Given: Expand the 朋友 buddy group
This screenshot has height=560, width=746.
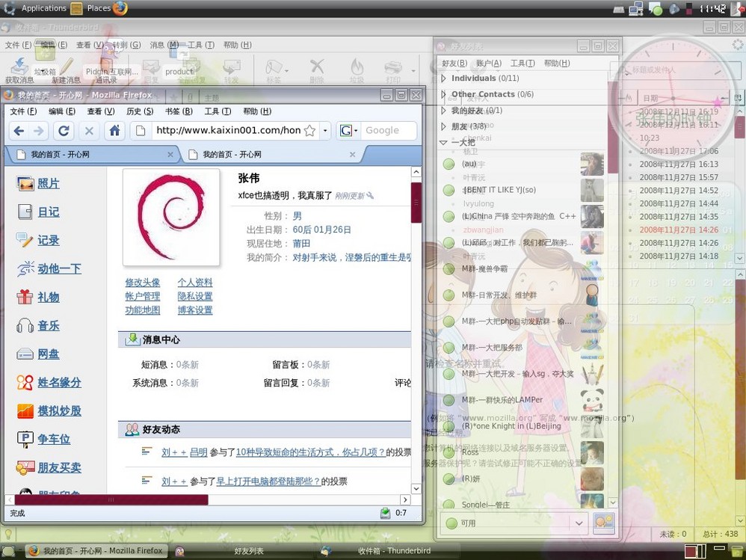Looking at the screenshot, I should [x=443, y=126].
